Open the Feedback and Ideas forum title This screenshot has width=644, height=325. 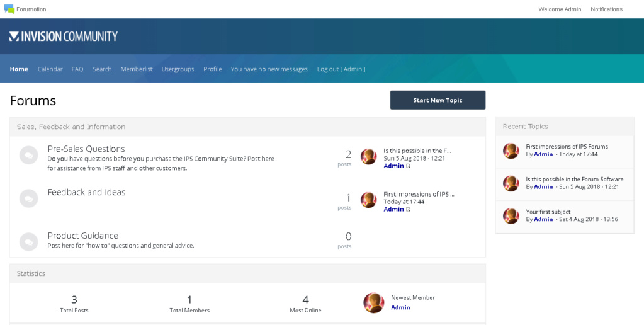[x=86, y=192]
